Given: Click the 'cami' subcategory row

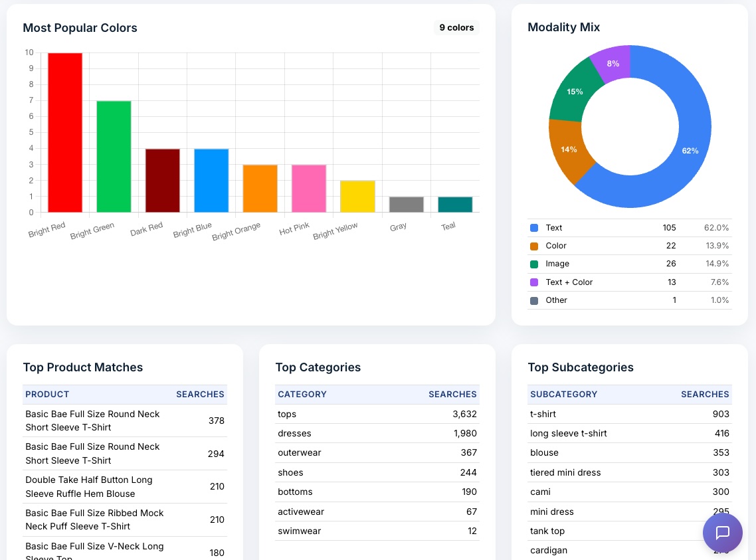Looking at the screenshot, I should point(630,492).
